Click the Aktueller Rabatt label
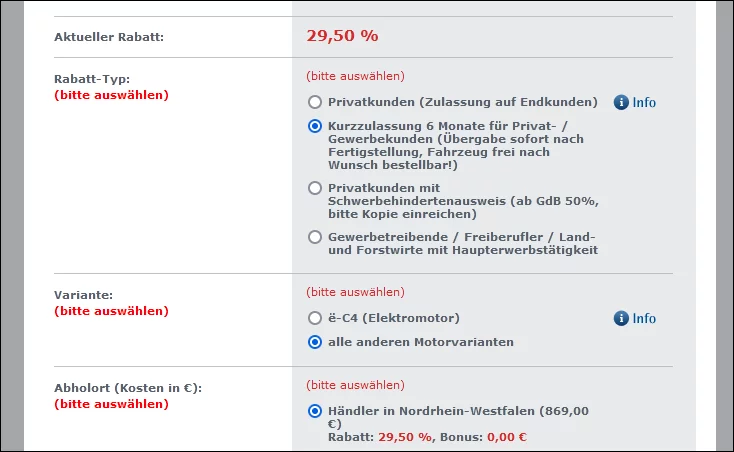 (108, 37)
